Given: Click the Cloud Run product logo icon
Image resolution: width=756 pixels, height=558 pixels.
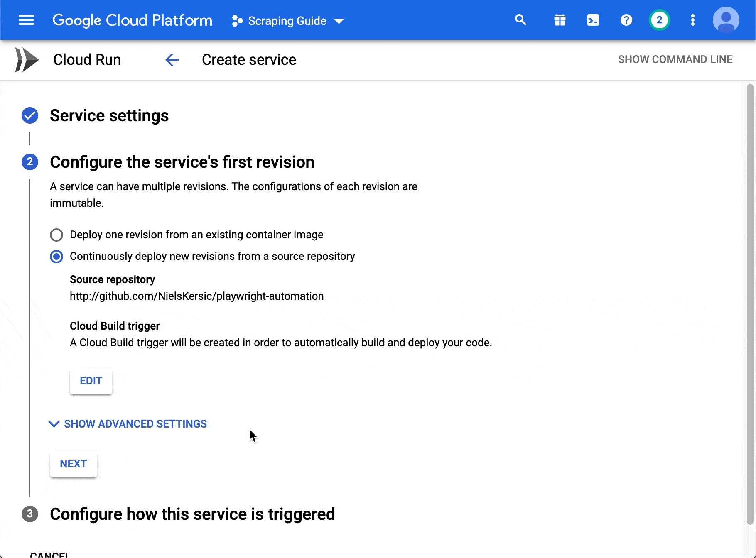Looking at the screenshot, I should pos(27,60).
